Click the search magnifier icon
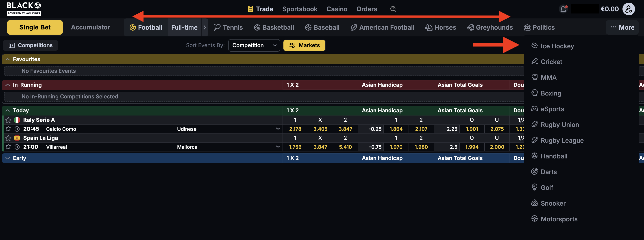 (393, 9)
